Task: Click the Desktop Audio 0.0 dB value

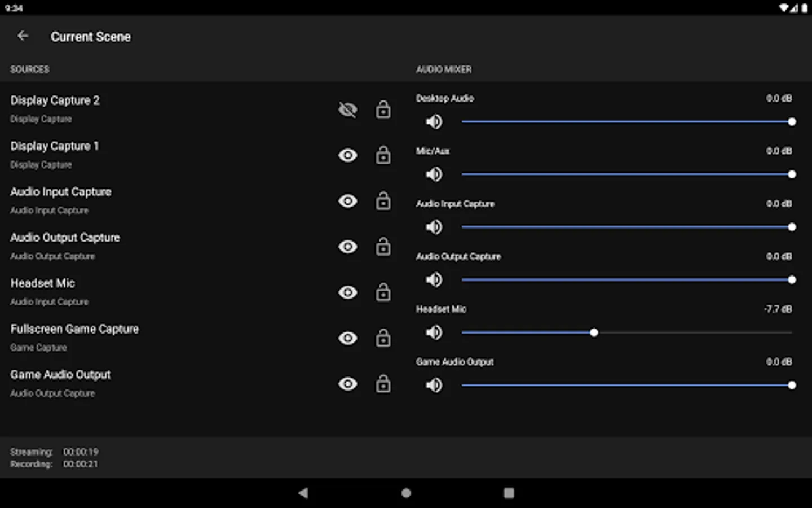Action: pyautogui.click(x=779, y=98)
